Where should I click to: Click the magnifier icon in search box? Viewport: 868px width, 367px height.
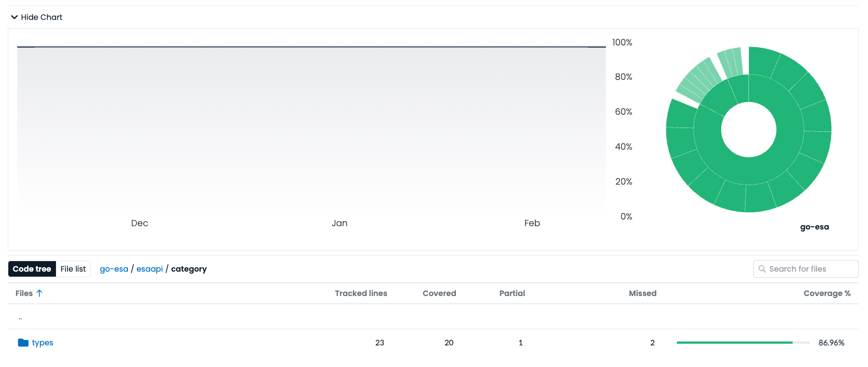pos(762,269)
